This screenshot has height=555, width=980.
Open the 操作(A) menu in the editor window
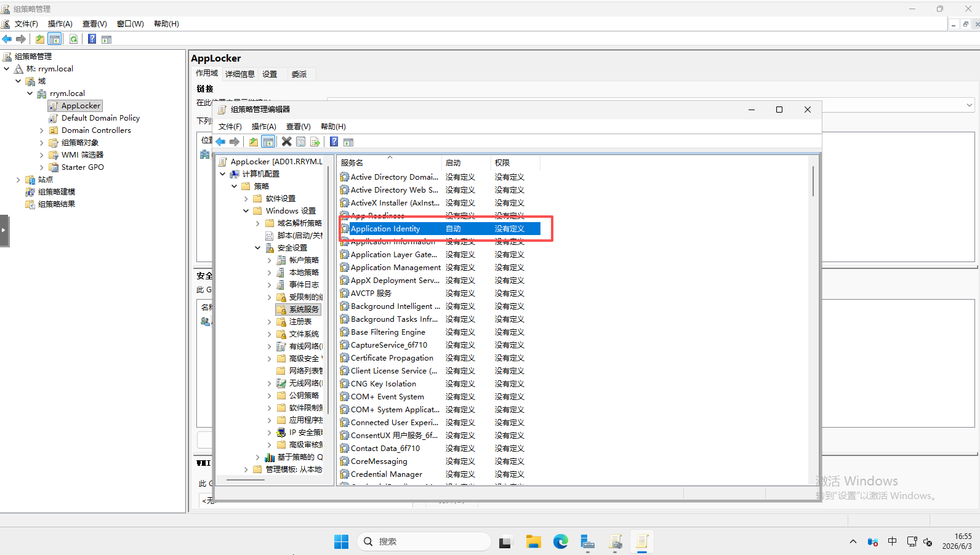264,127
